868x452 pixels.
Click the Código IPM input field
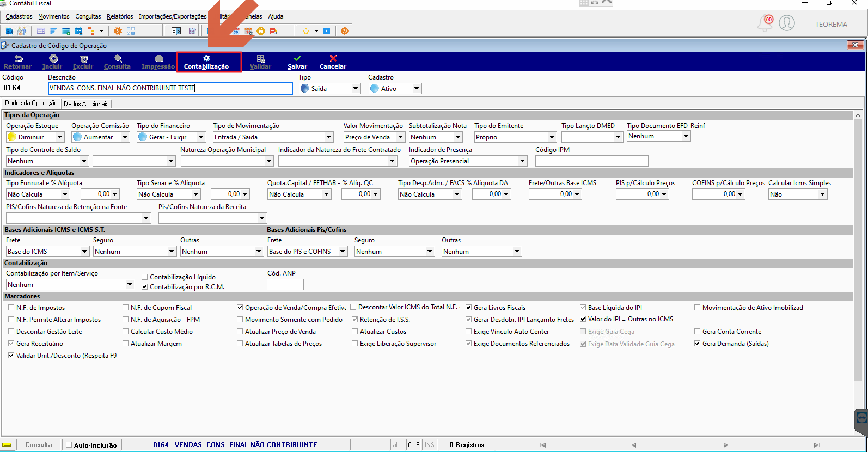pyautogui.click(x=592, y=161)
